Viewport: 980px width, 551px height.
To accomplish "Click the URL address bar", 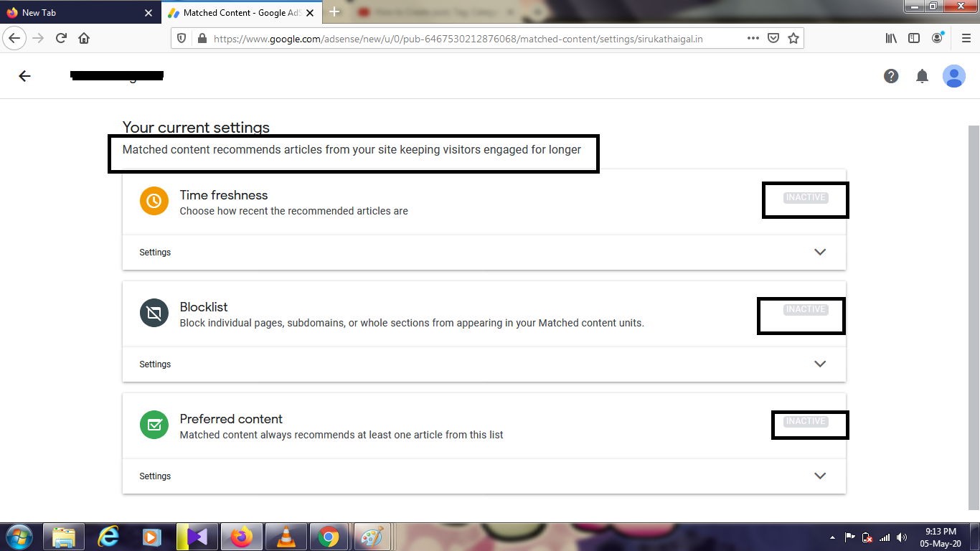I will [473, 39].
